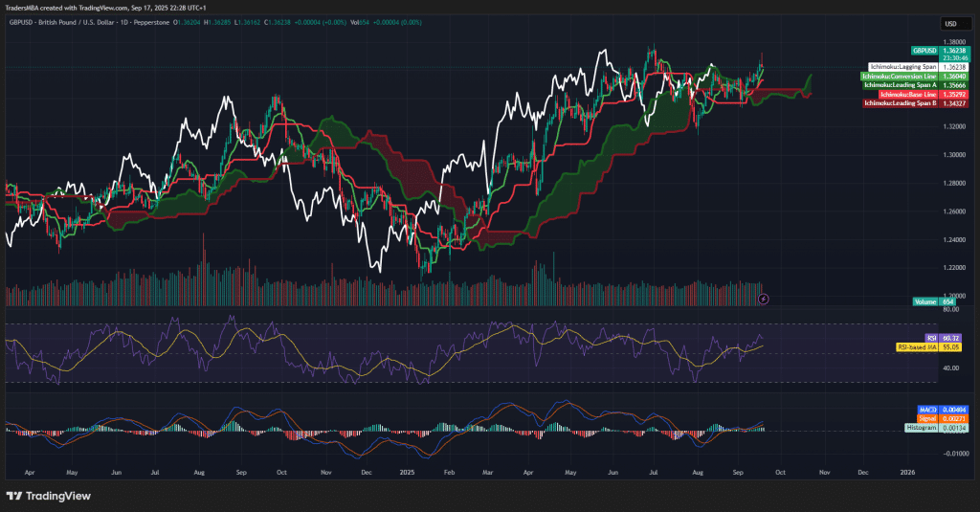
Task: Select the Ichimoku Lagging Span label
Action: 903,67
